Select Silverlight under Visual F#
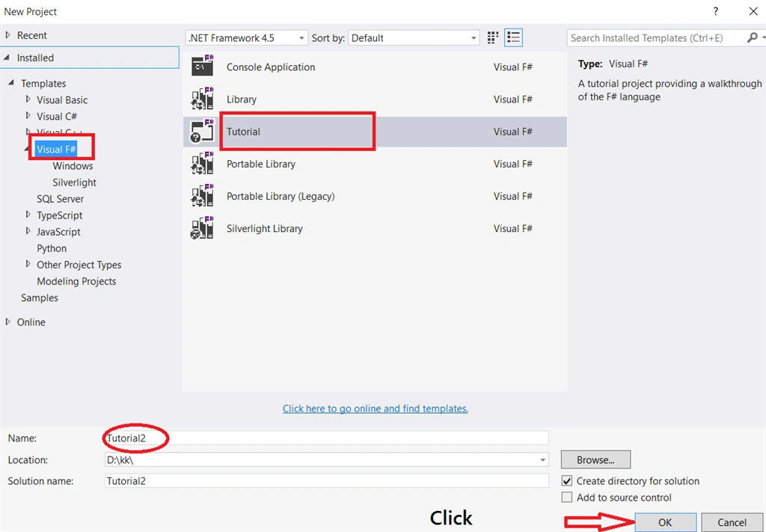 [x=74, y=183]
